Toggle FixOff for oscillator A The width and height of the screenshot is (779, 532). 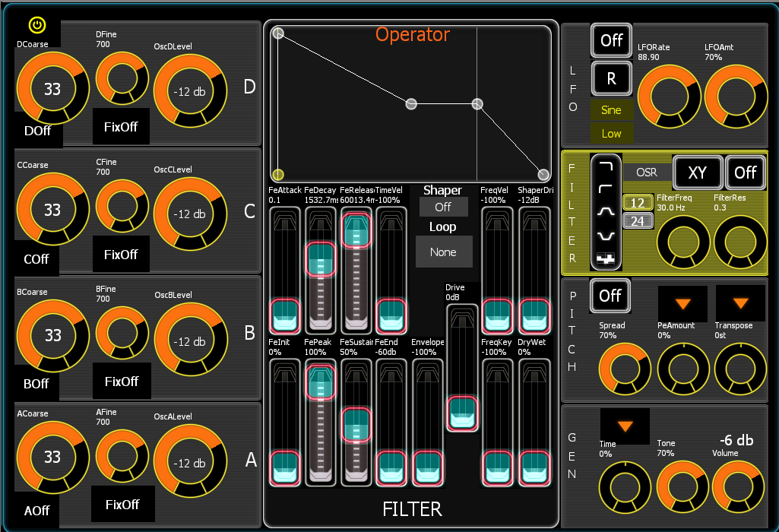[122, 504]
